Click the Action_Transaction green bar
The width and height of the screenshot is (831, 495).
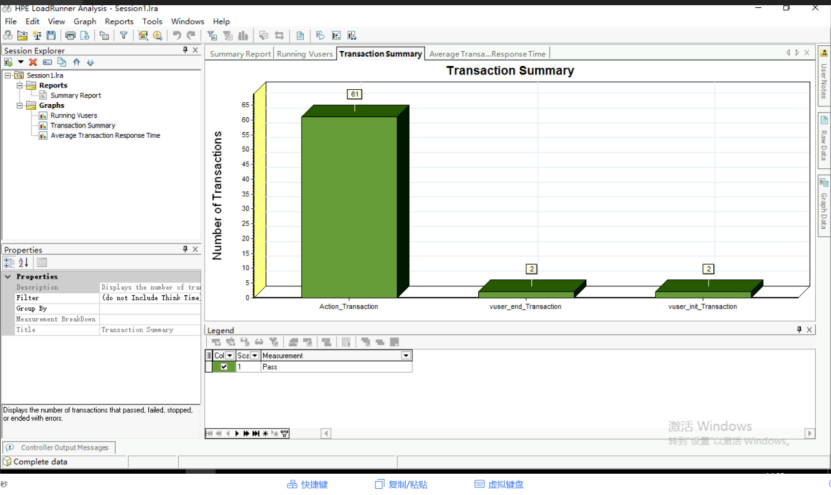click(349, 207)
